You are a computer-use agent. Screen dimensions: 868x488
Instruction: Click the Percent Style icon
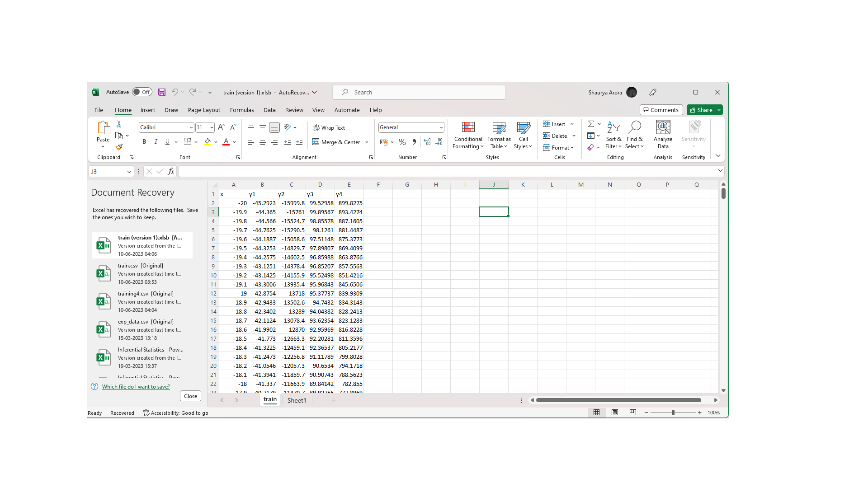tap(402, 142)
